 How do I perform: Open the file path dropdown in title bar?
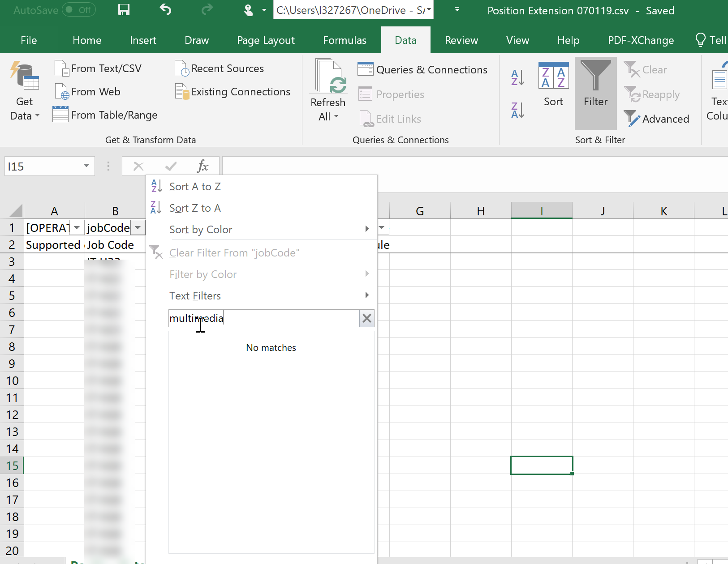(x=429, y=10)
